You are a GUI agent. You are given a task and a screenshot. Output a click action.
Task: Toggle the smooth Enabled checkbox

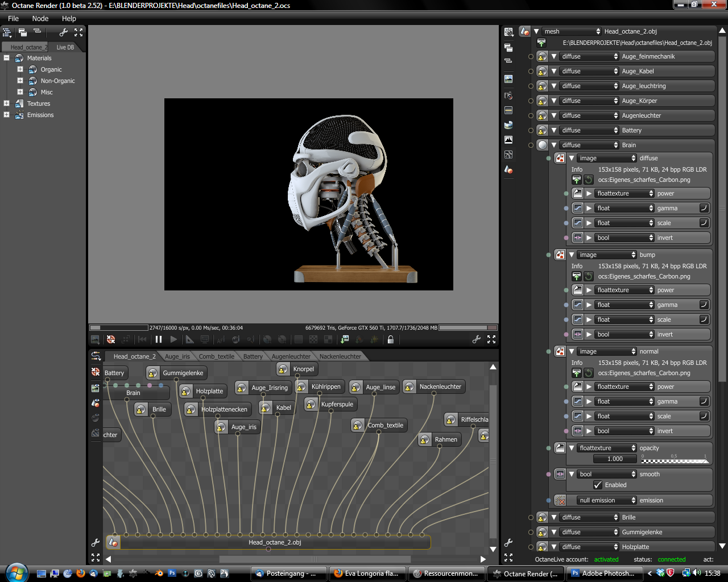[598, 485]
